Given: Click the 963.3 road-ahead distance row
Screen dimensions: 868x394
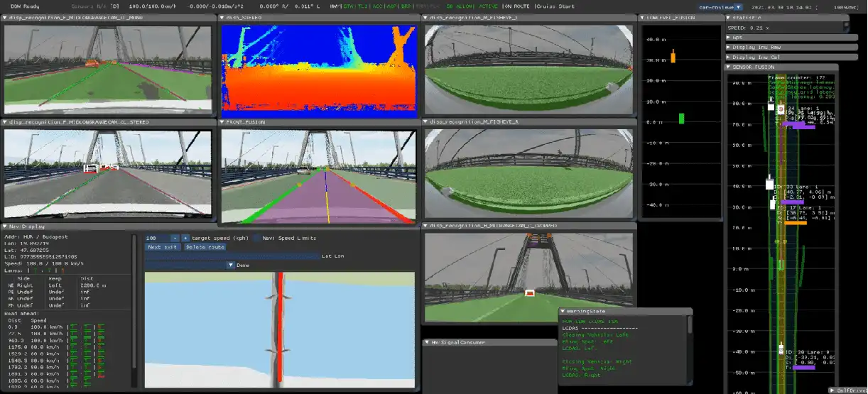Looking at the screenshot, I should [x=57, y=340].
